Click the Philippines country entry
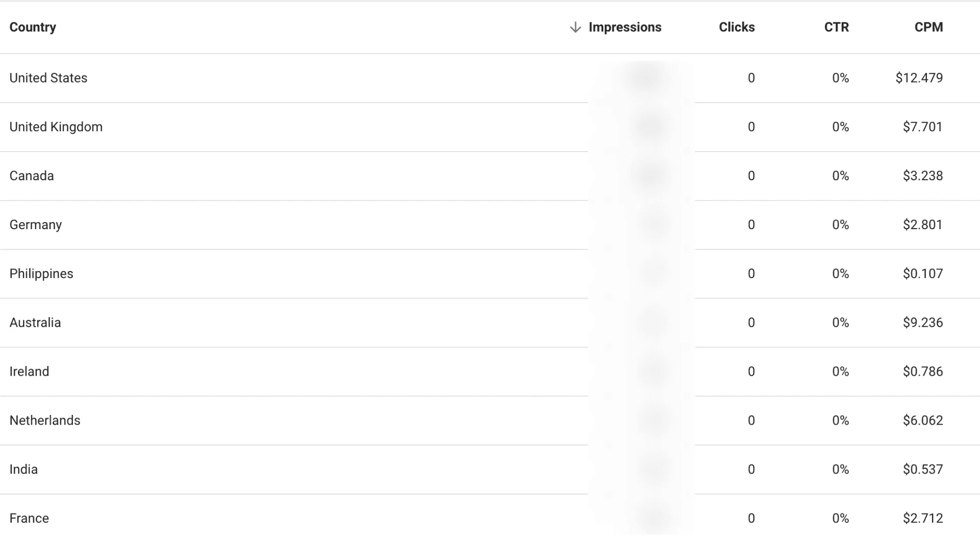The image size is (980, 542). click(x=41, y=274)
